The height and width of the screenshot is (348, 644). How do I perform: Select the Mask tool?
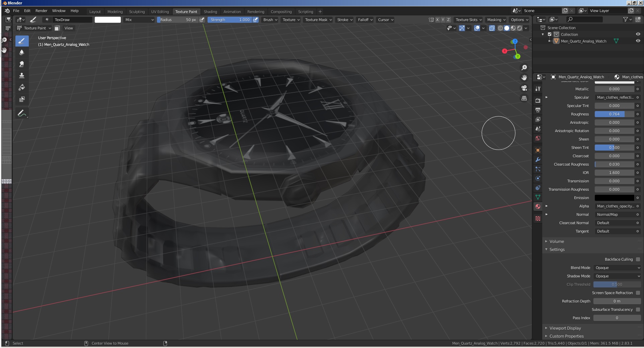pos(22,99)
